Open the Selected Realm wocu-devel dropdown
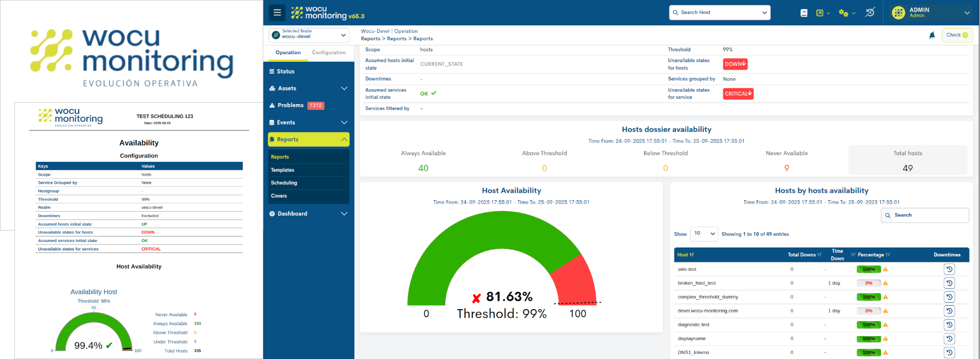Viewport: 980px width, 359px height. coord(309,35)
